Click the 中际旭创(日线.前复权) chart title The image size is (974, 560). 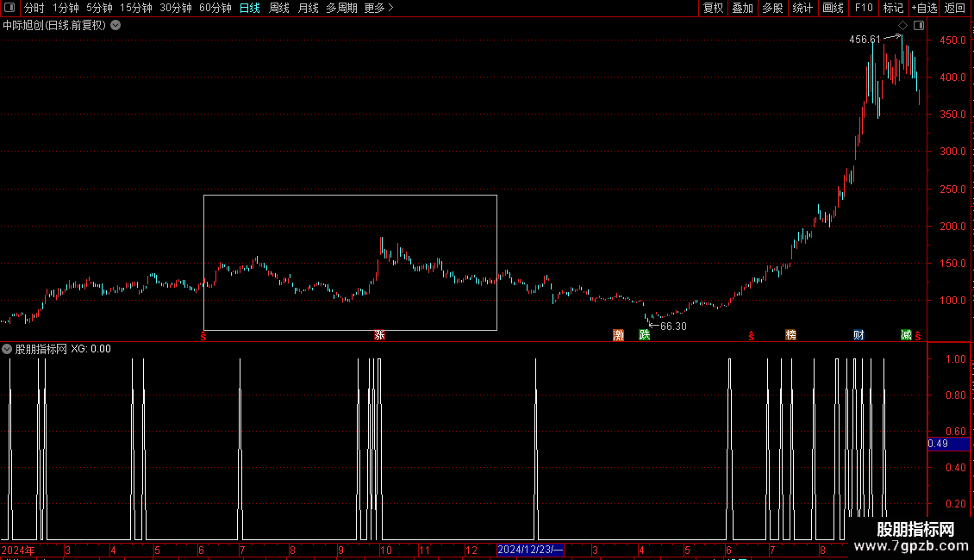click(x=54, y=26)
